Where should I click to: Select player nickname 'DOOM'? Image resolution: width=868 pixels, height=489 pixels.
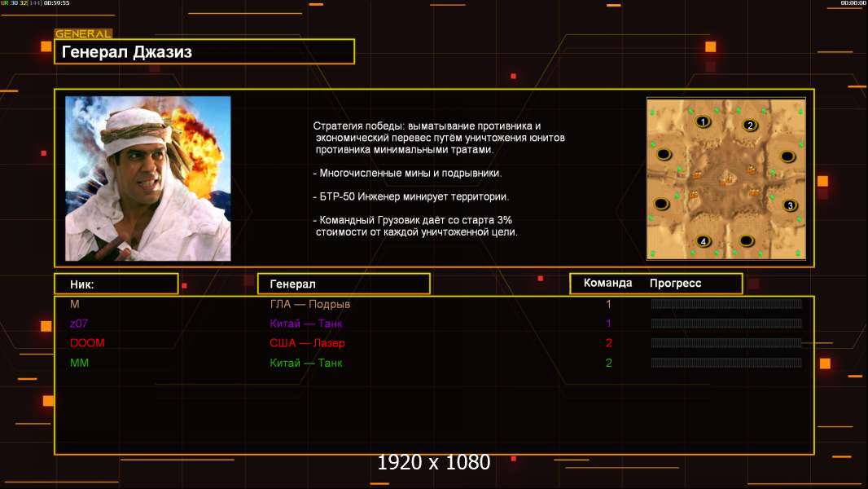coord(87,343)
